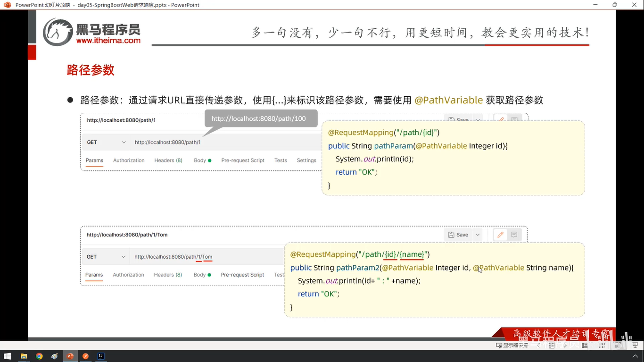Open the Settings tab in path/1 request
The image size is (644, 362).
(x=306, y=160)
